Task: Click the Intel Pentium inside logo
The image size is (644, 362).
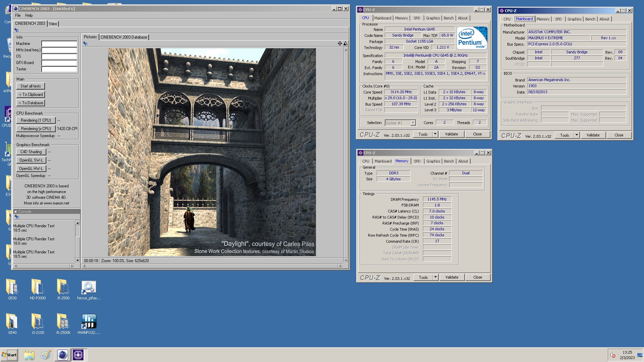Action: coord(472,38)
